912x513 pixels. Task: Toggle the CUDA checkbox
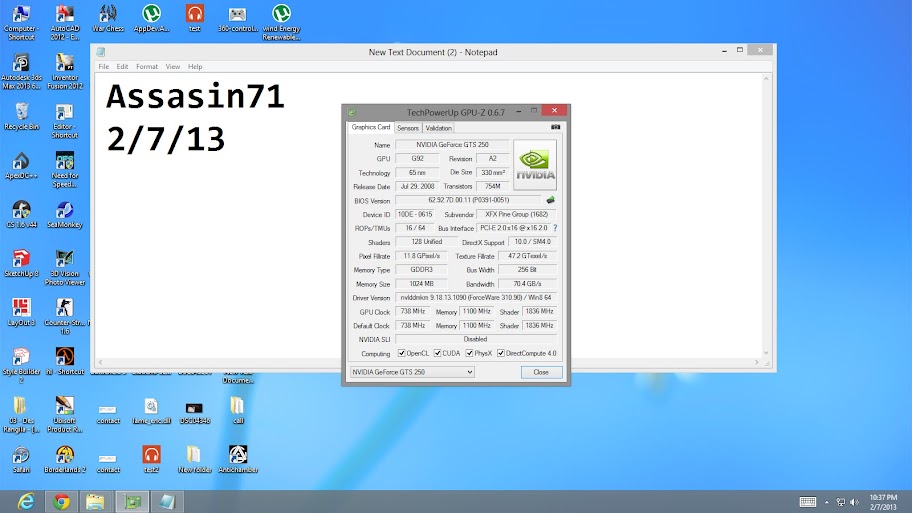[437, 353]
